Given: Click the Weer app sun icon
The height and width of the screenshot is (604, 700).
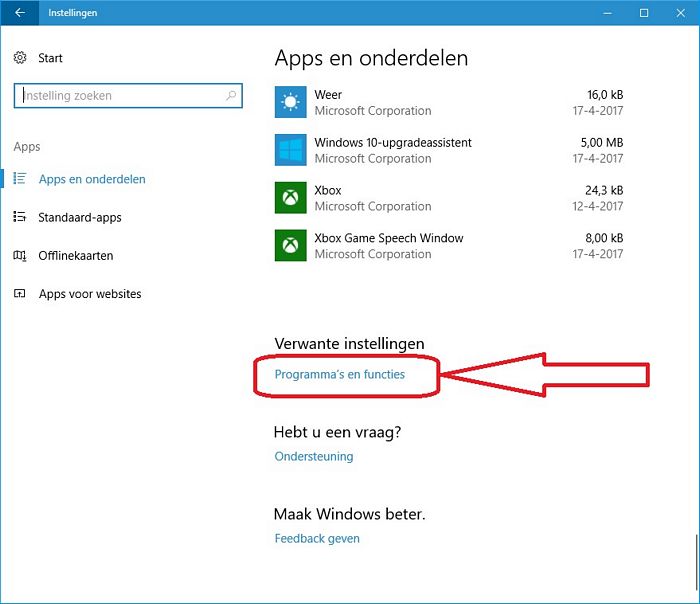Looking at the screenshot, I should (x=290, y=102).
